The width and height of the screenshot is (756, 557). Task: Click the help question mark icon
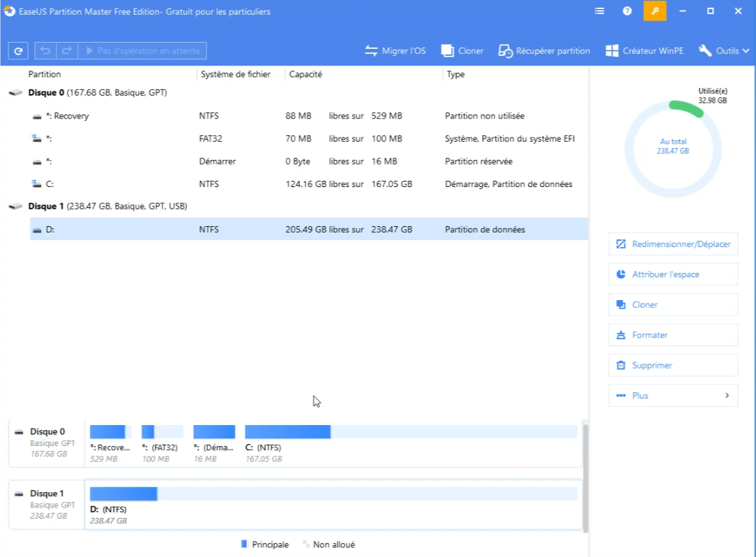[626, 11]
